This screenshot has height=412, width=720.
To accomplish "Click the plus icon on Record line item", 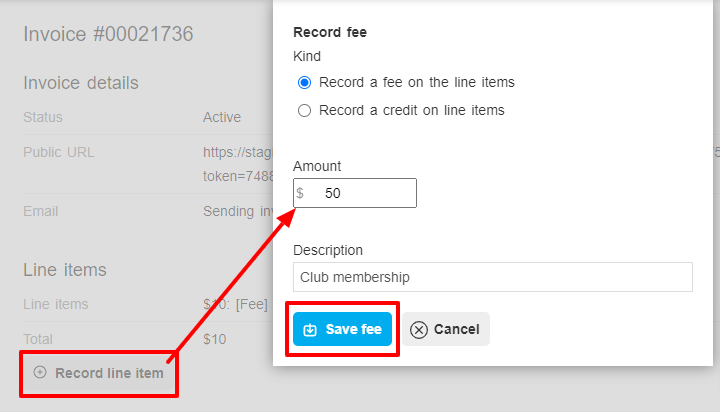I will coord(40,372).
